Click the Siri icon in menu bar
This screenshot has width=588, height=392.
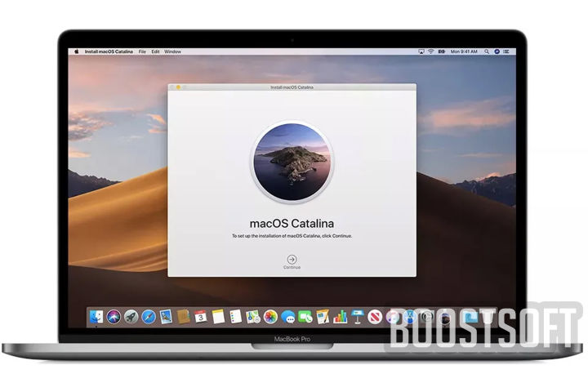[x=497, y=51]
